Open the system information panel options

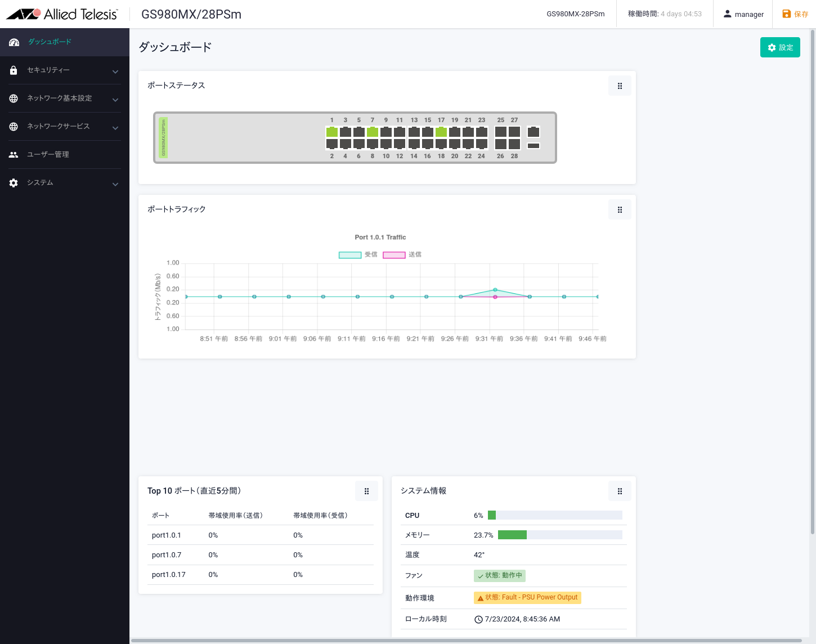coord(620,491)
